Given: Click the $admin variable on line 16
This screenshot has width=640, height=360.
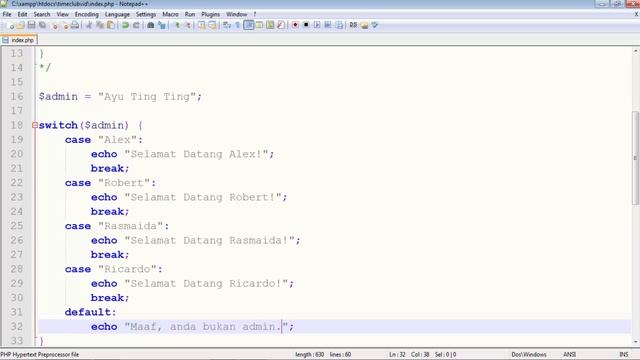Looking at the screenshot, I should [58, 97].
